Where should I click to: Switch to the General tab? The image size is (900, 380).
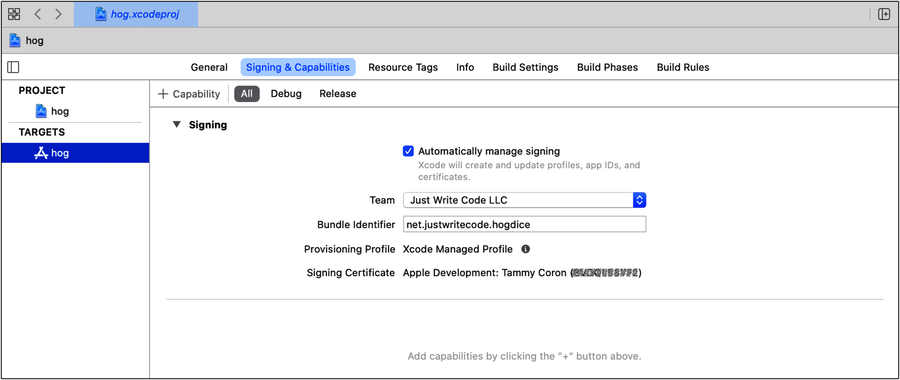(x=209, y=67)
